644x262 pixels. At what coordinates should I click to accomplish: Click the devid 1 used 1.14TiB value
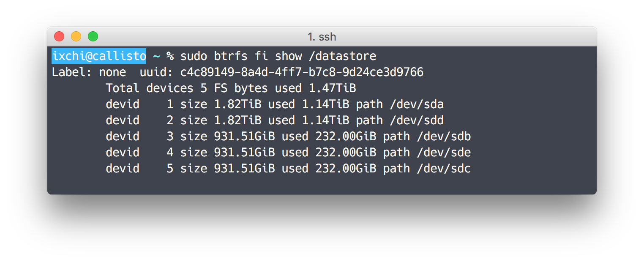click(325, 104)
